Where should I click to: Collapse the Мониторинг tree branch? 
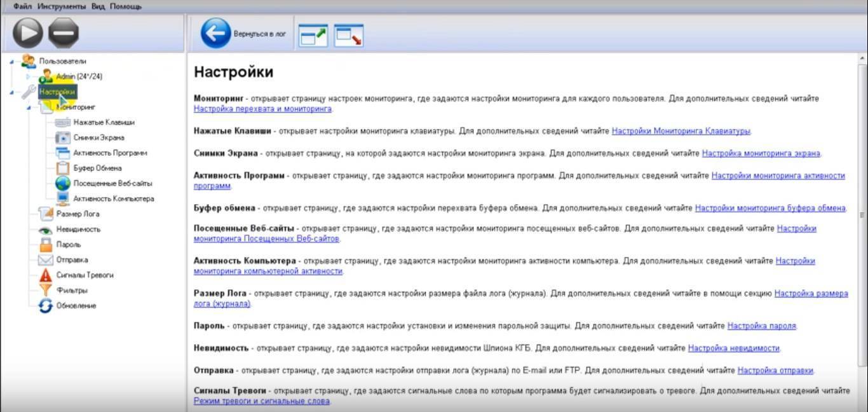(29, 107)
